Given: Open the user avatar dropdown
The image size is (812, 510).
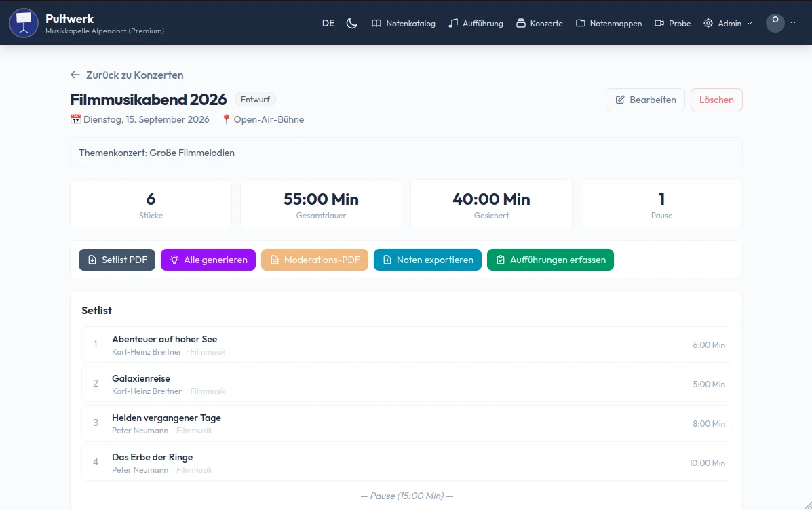Looking at the screenshot, I should pyautogui.click(x=780, y=23).
